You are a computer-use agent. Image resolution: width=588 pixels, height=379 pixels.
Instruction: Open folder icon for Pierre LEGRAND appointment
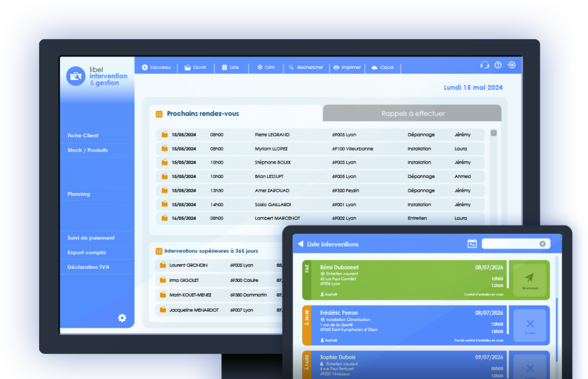point(165,134)
